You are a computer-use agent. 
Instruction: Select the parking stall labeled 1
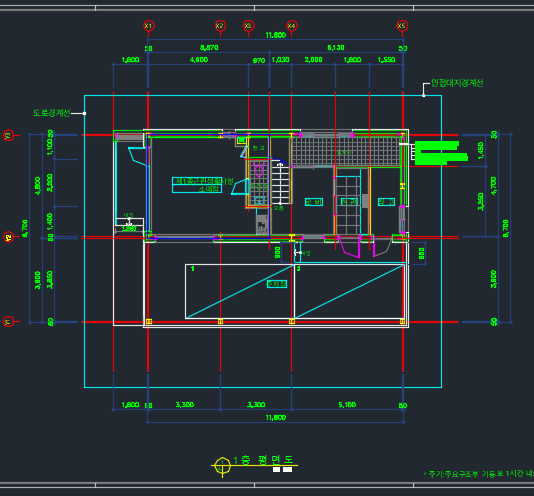point(239,291)
